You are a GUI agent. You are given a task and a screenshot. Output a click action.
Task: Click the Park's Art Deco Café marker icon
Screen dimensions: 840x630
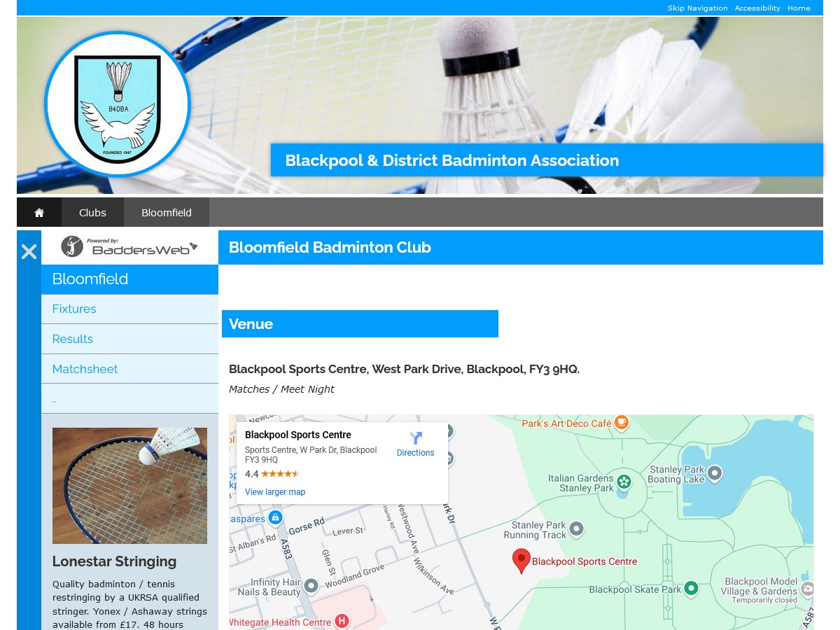pyautogui.click(x=622, y=423)
